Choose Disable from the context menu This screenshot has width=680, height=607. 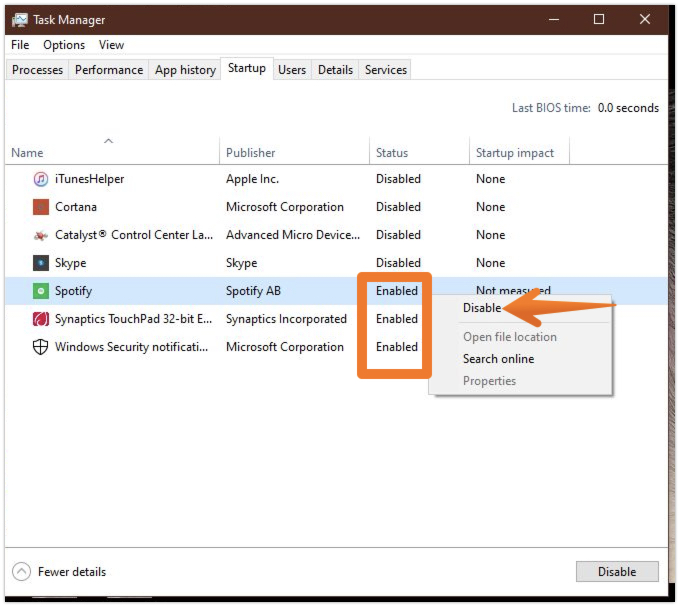tap(482, 308)
